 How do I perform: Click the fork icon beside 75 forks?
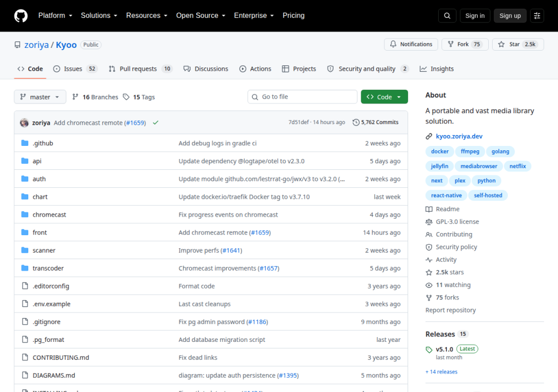429,298
